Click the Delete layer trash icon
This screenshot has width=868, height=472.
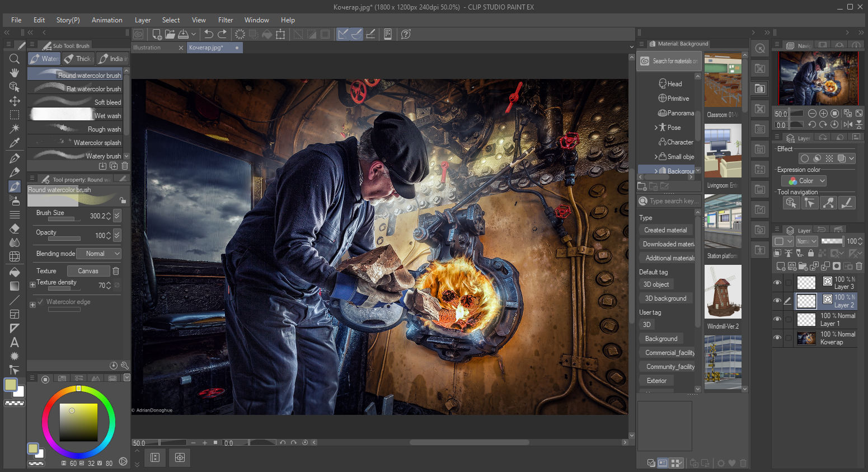coord(859,266)
